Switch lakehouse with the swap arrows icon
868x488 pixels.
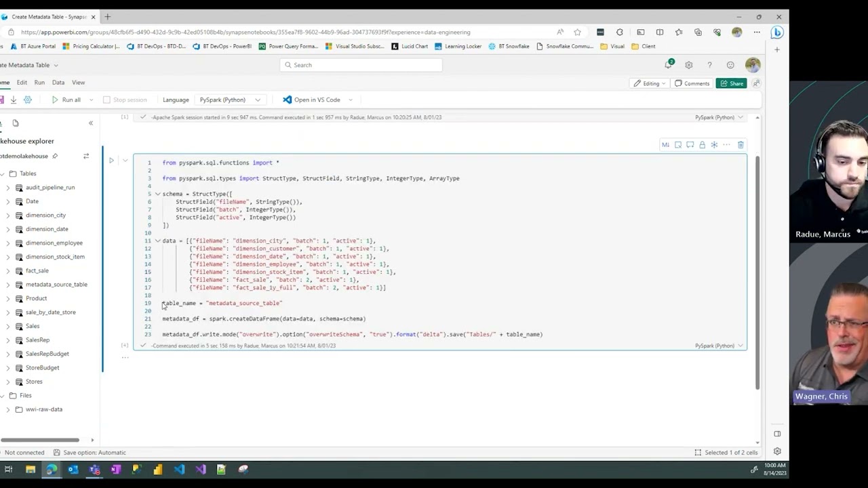point(86,156)
